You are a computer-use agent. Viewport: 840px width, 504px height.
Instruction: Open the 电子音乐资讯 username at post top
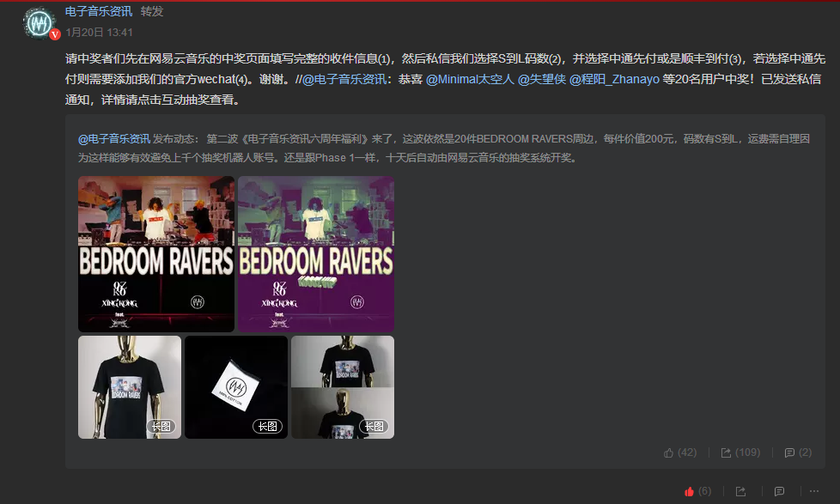tap(99, 11)
